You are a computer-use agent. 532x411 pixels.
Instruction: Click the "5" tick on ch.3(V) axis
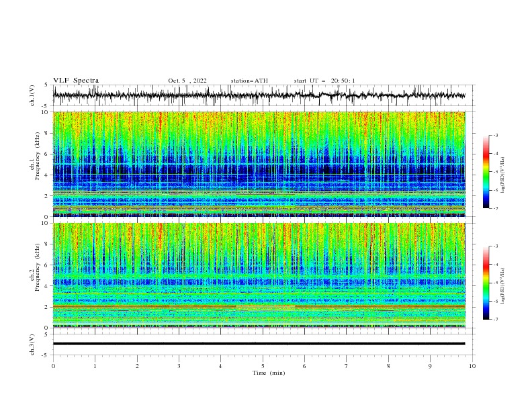(x=46, y=334)
